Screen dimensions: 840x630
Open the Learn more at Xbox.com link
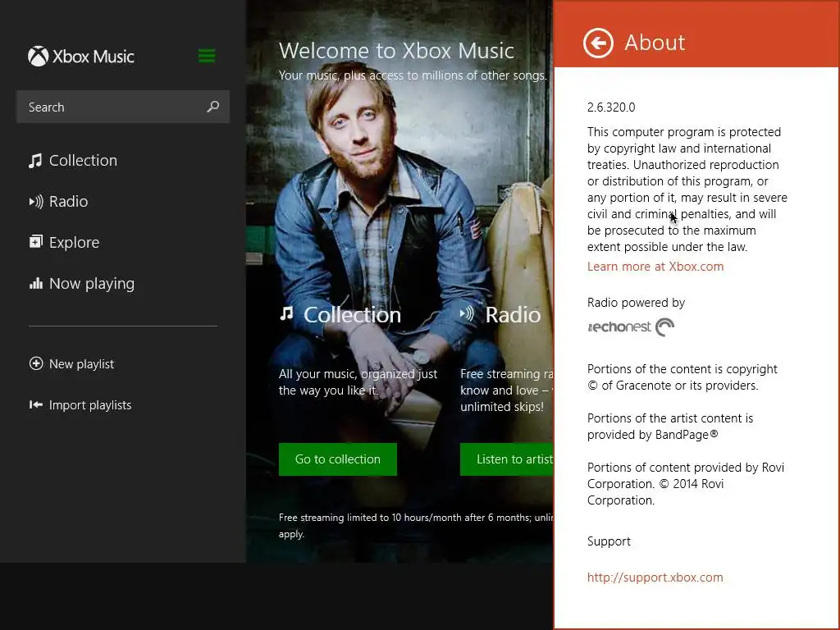[x=655, y=267]
